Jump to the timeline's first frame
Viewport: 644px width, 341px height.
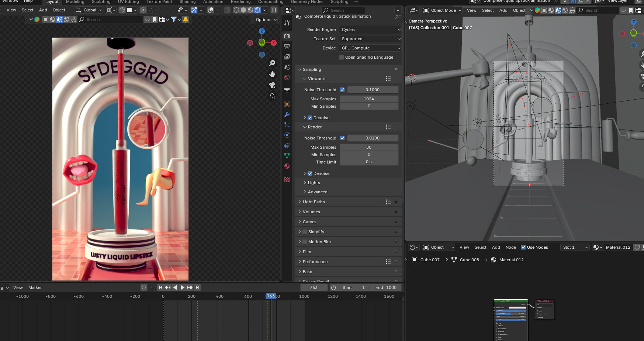pyautogui.click(x=160, y=287)
